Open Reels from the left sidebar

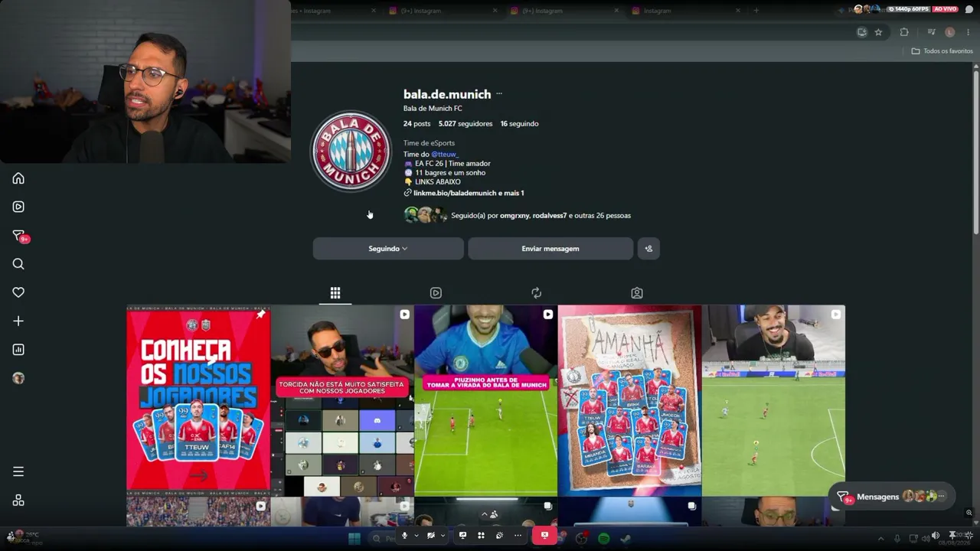point(18,207)
